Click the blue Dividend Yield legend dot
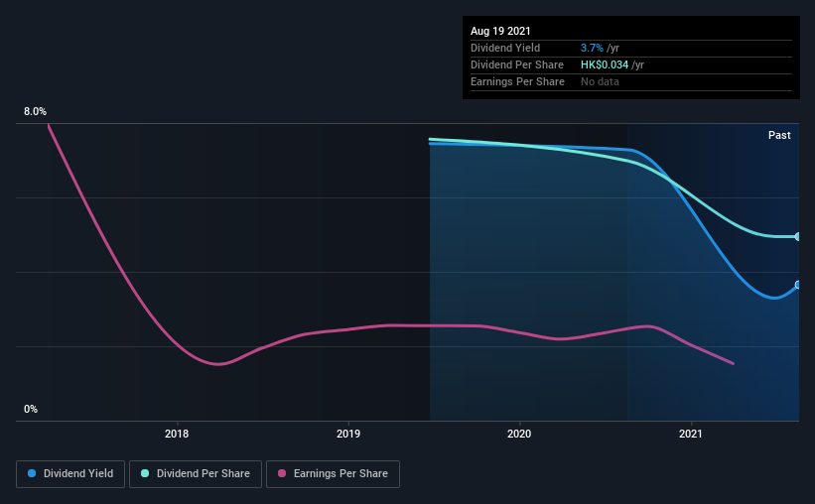Image resolution: width=815 pixels, height=504 pixels. (32, 473)
